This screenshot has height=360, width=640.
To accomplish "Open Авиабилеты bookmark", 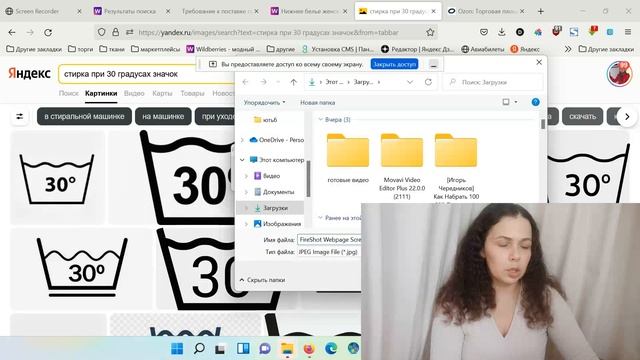I will pos(483,49).
